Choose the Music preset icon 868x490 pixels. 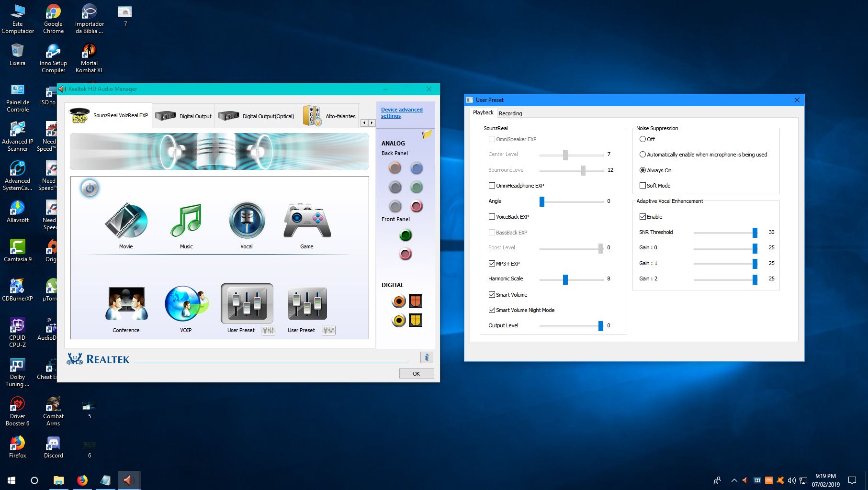pyautogui.click(x=186, y=221)
